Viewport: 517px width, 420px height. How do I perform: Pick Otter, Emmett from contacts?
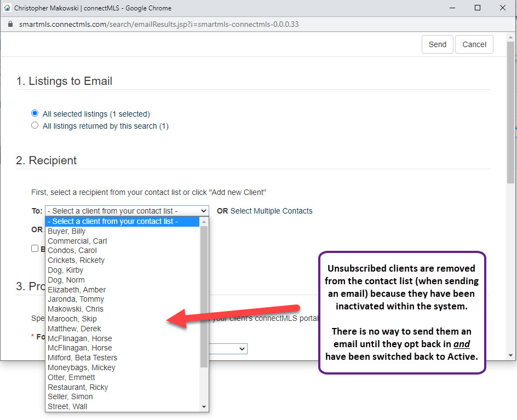pyautogui.click(x=122, y=377)
